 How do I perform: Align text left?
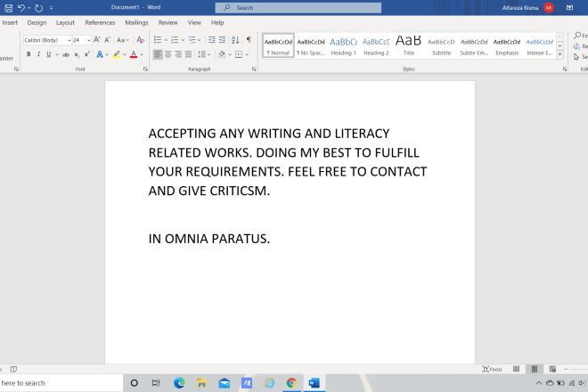click(x=158, y=54)
